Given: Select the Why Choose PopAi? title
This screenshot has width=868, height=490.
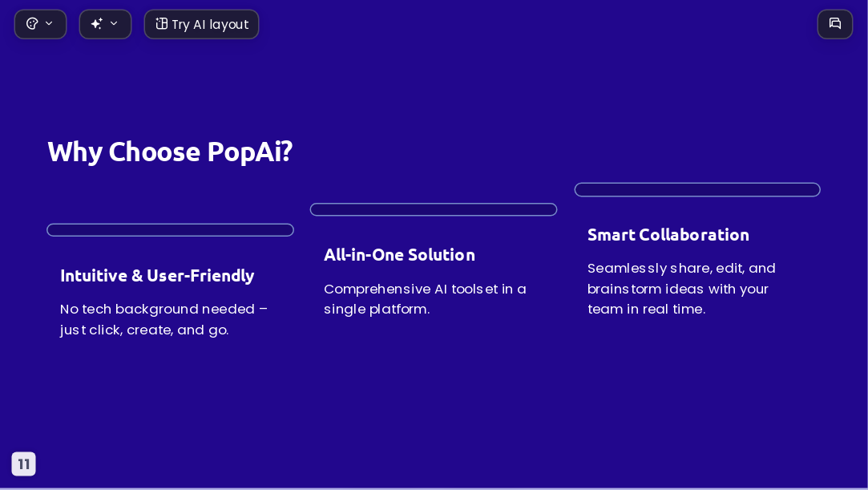Looking at the screenshot, I should 170,152.
